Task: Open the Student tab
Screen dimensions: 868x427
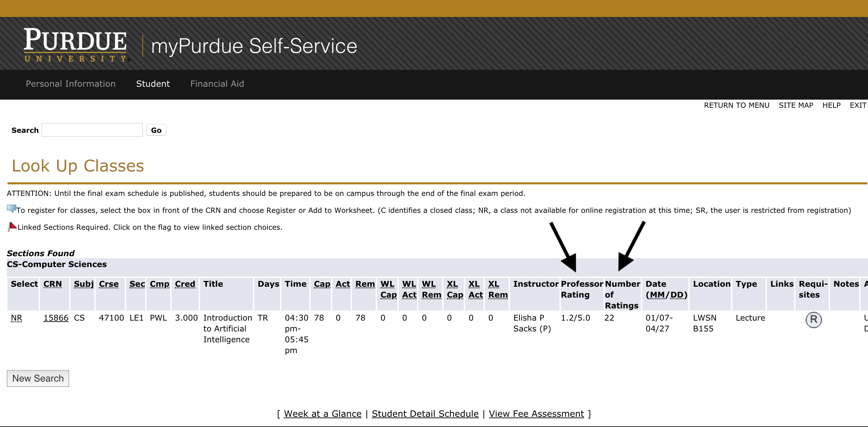Action: pos(153,84)
